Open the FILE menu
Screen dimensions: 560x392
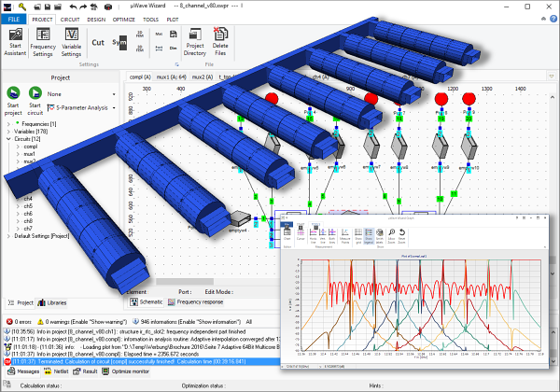point(14,18)
